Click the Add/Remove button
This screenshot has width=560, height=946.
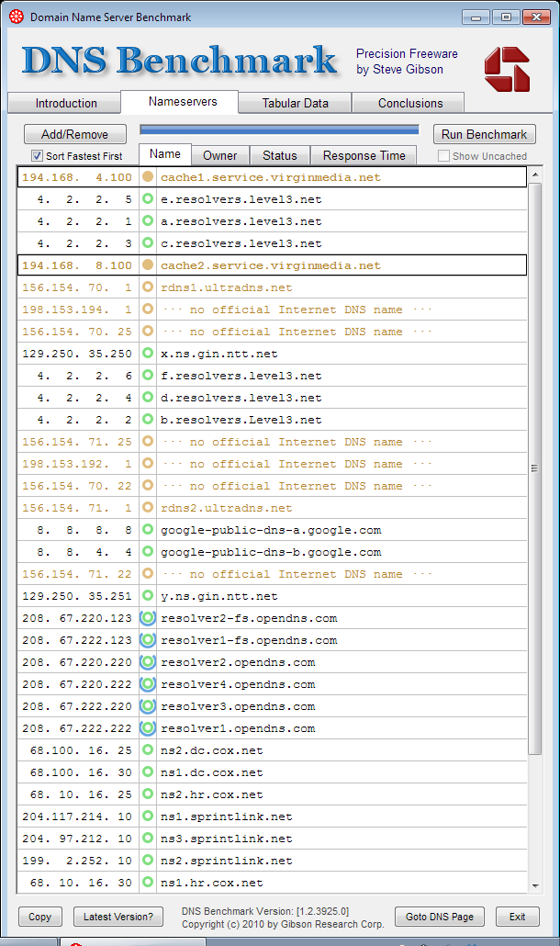click(x=74, y=134)
